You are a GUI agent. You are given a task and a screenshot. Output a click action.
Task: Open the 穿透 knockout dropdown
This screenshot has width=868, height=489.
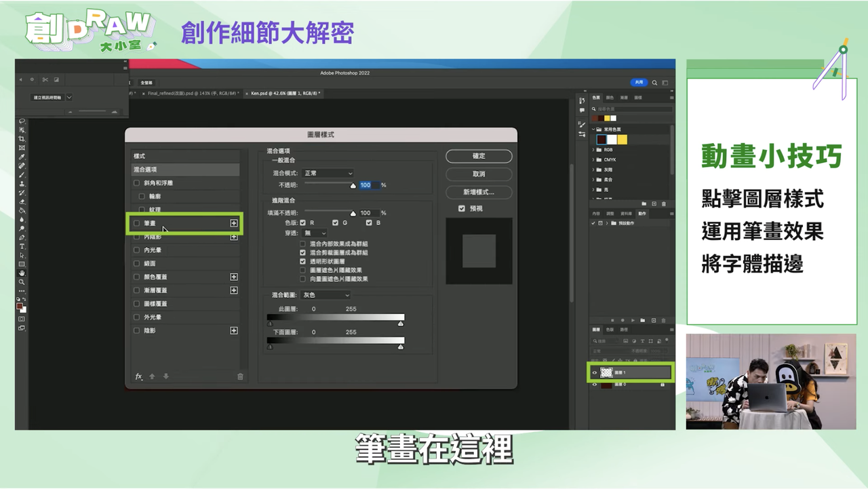pyautogui.click(x=315, y=233)
